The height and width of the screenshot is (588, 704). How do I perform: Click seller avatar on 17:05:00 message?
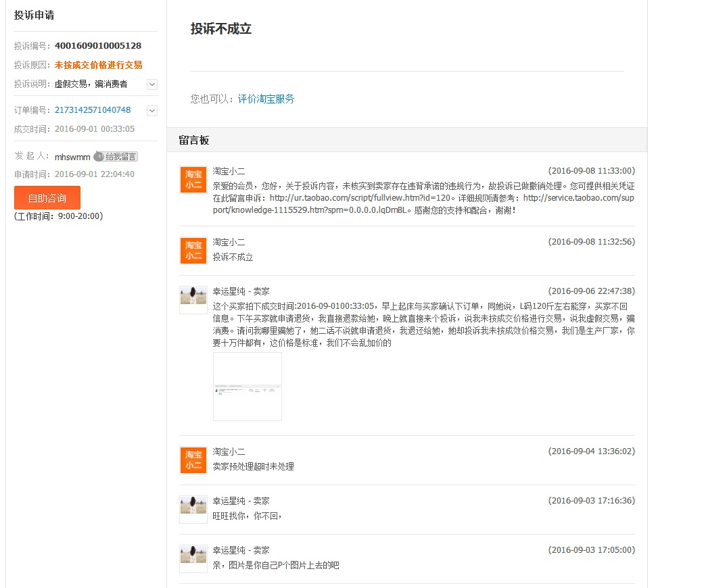tap(193, 558)
